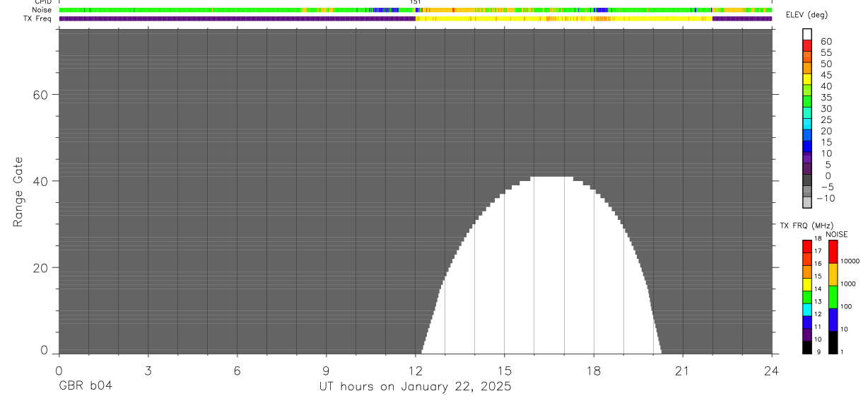868x401 pixels.
Task: Click x-axis tick label '24'
Action: [x=771, y=370]
